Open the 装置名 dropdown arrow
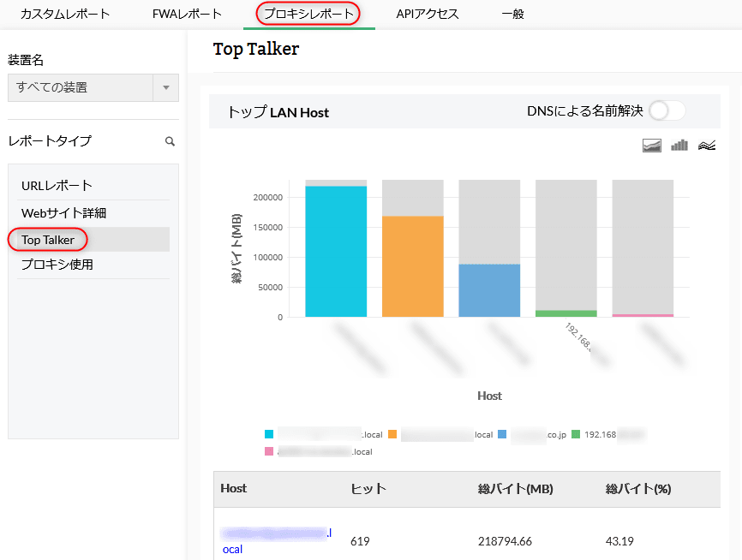The image size is (742, 560). point(165,87)
